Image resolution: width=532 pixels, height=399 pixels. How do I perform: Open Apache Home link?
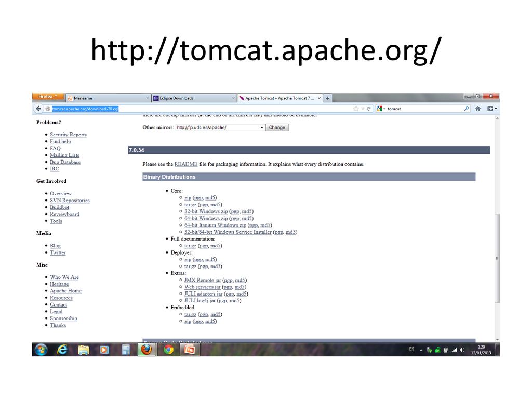pos(65,291)
